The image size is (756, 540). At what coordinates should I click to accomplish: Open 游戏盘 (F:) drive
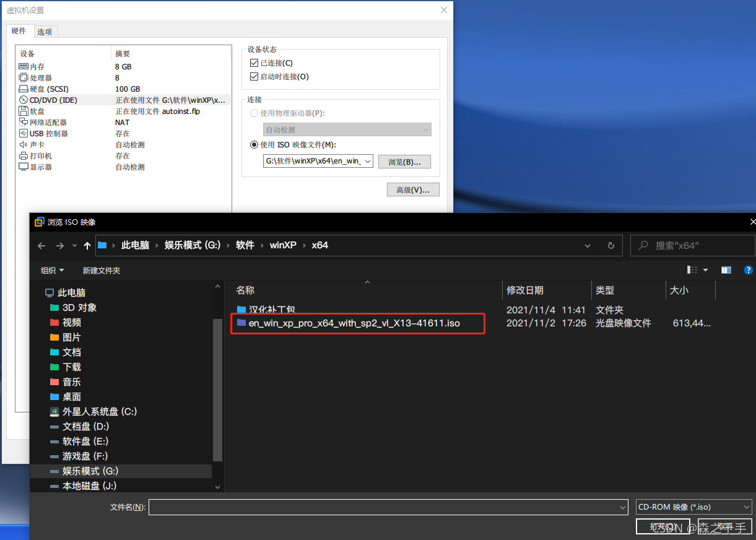pos(79,456)
